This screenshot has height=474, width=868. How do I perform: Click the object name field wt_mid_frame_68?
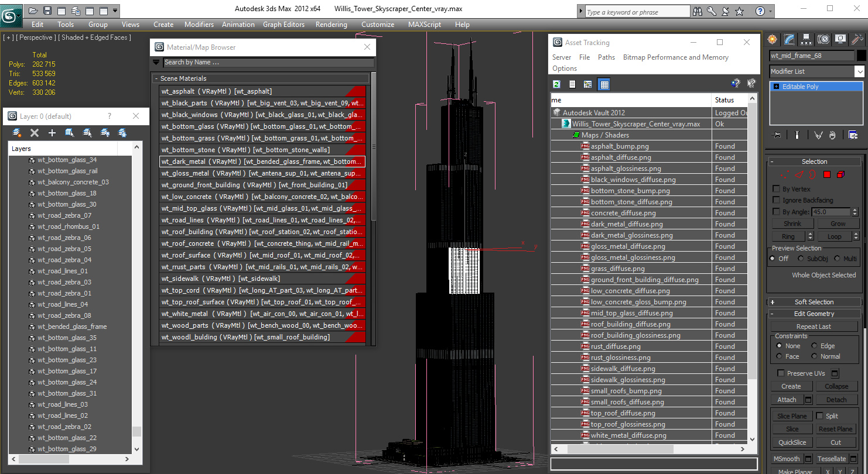[x=811, y=56]
